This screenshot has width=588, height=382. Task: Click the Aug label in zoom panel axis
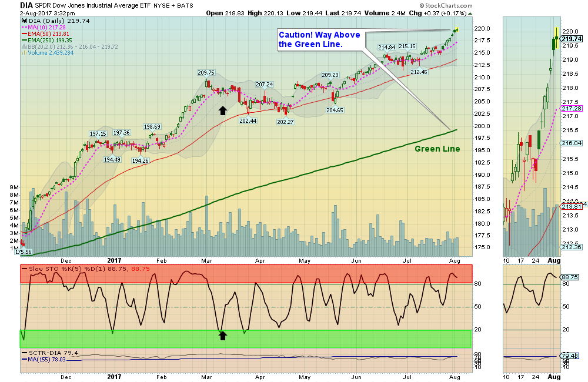[x=554, y=260]
